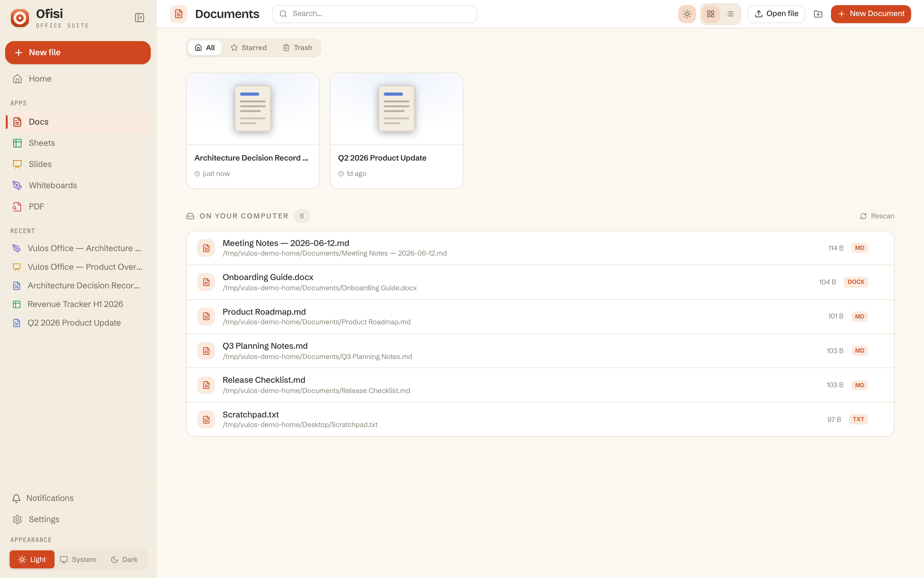Click the Release Checklist.md path text

tap(316, 391)
